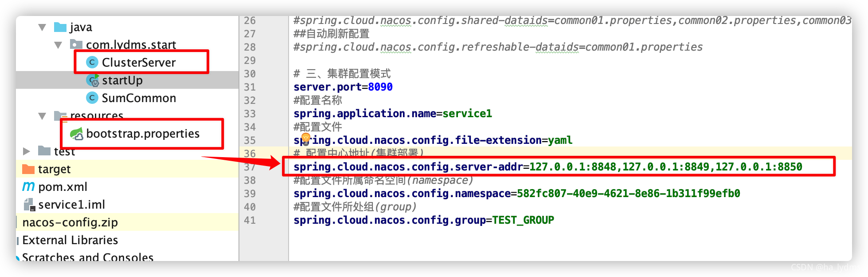Click line number 37 in gutter
The height and width of the screenshot is (277, 868).
(x=250, y=167)
